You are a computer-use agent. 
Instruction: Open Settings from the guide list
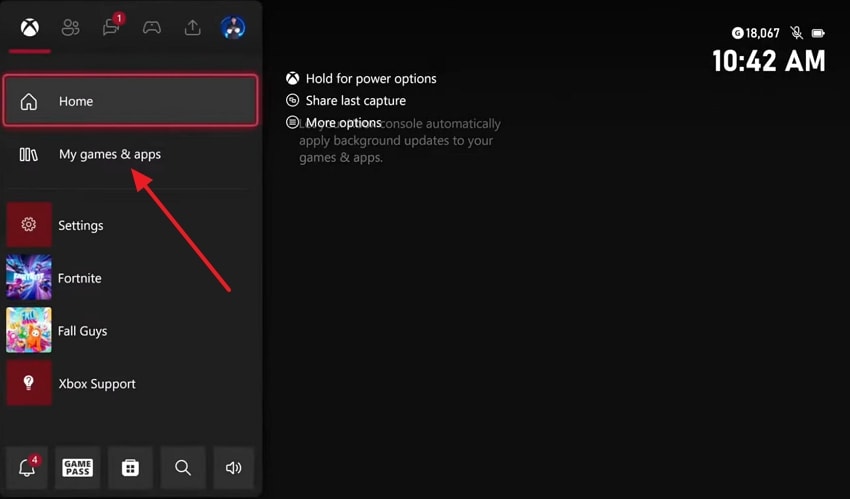tap(130, 225)
